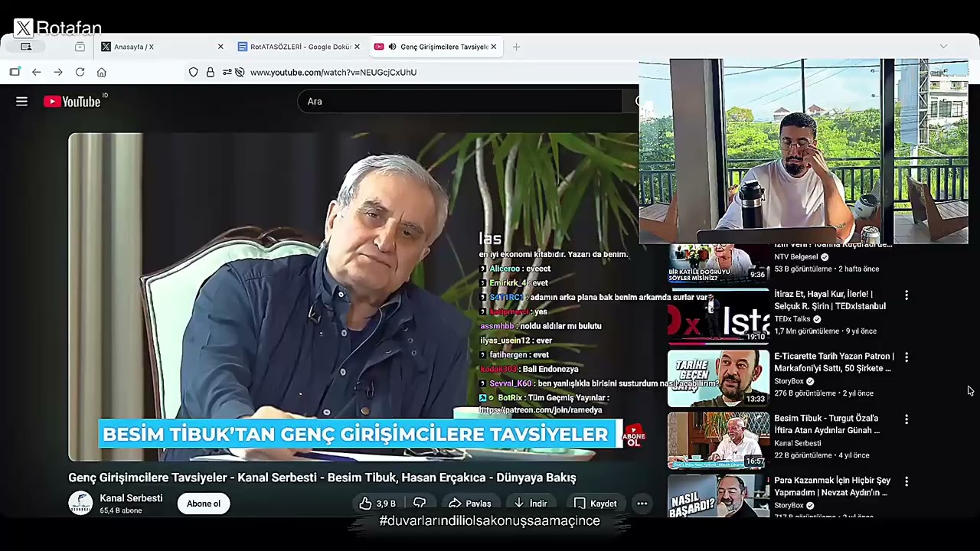This screenshot has height=551, width=980.
Task: Show site info via the padlock icon
Action: (210, 72)
